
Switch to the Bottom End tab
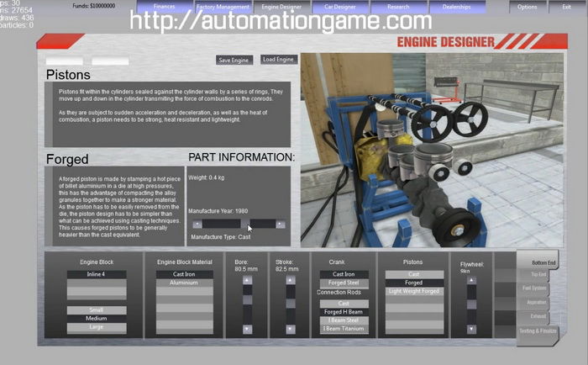(538, 261)
